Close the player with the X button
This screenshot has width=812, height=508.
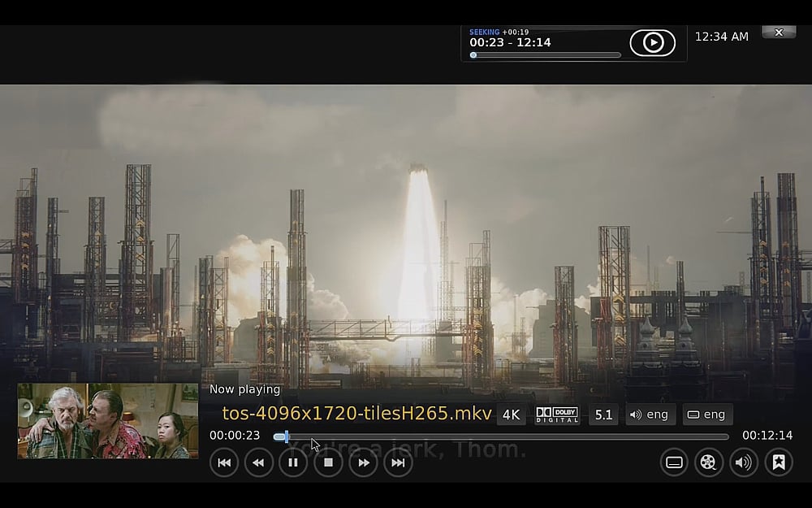pos(779,33)
